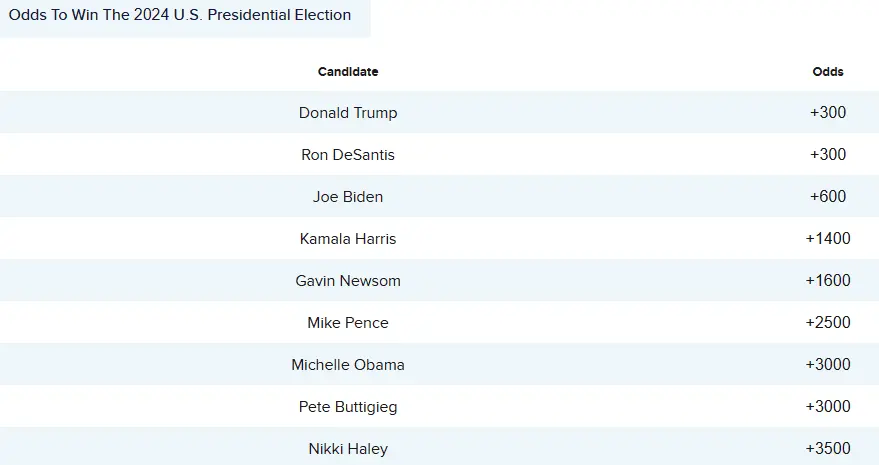This screenshot has height=465, width=879.
Task: Choose Michelle Obama's +3000 odds
Action: pyautogui.click(x=828, y=365)
